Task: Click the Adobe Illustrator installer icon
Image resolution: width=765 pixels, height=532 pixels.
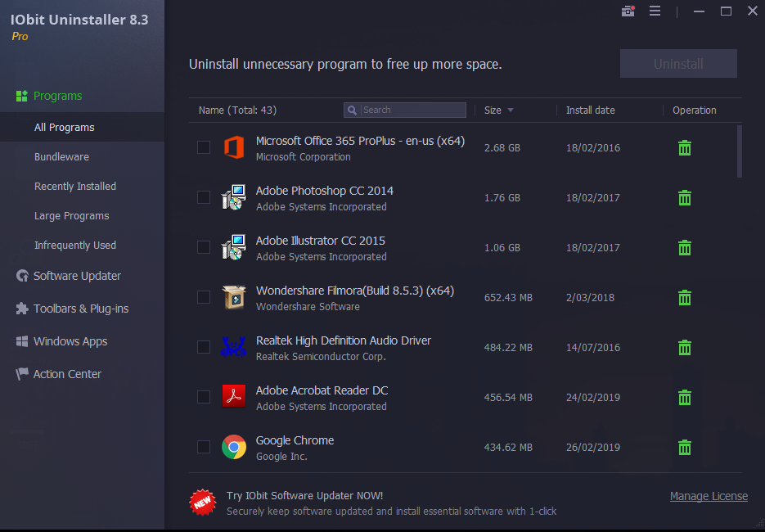Action: 234,247
